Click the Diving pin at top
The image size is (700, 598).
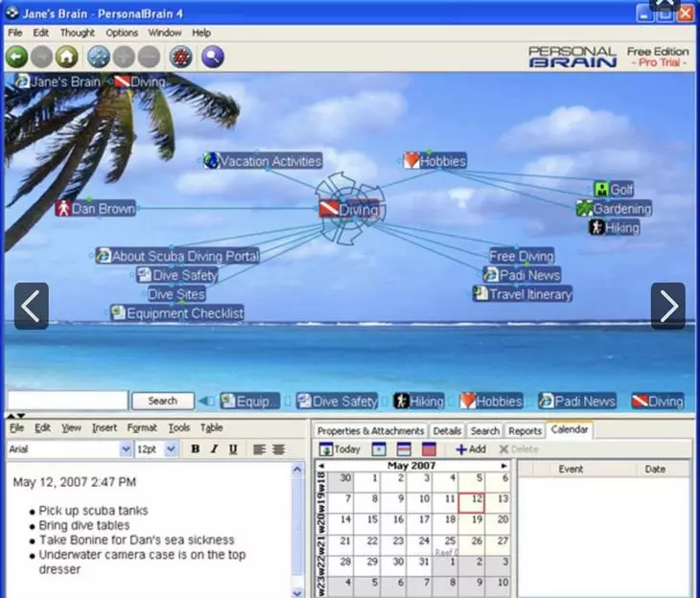click(140, 81)
